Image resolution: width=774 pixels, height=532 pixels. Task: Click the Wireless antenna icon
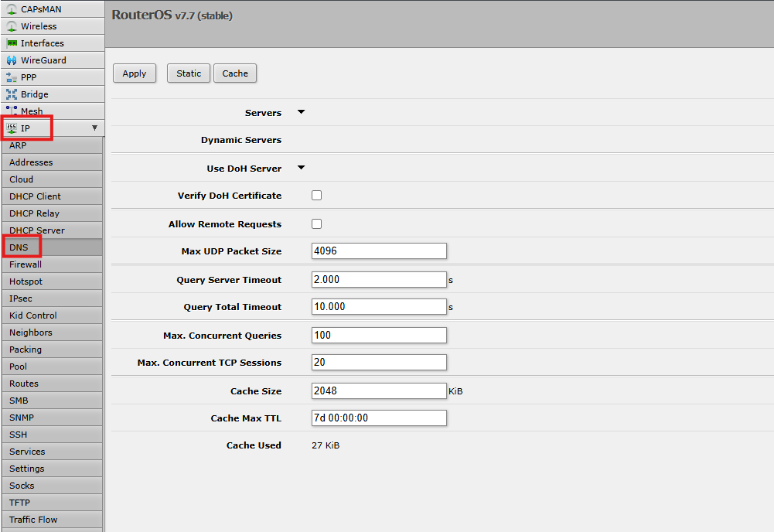12,26
